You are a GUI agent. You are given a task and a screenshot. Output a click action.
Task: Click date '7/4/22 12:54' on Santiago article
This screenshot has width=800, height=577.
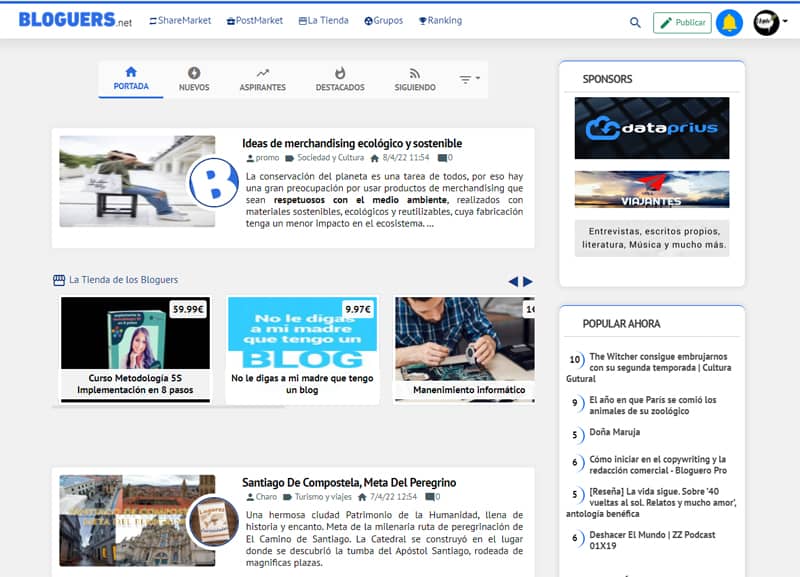click(393, 497)
